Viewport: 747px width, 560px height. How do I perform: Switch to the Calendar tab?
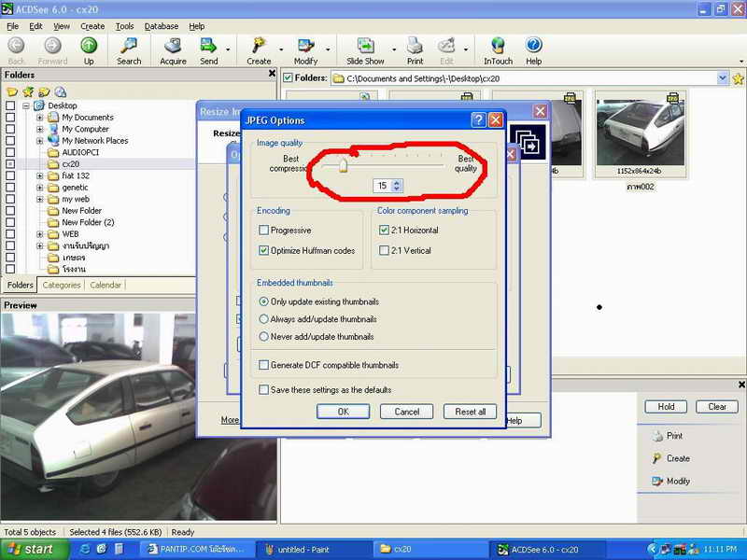click(x=106, y=285)
